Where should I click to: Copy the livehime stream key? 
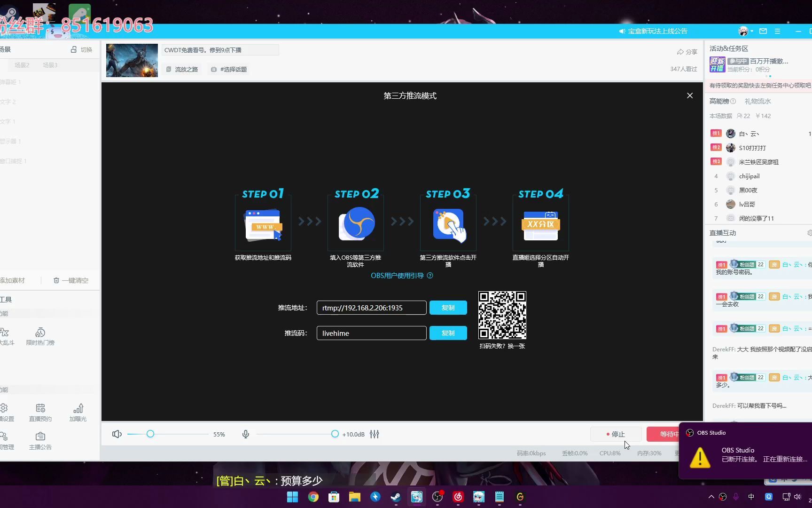pyautogui.click(x=448, y=333)
